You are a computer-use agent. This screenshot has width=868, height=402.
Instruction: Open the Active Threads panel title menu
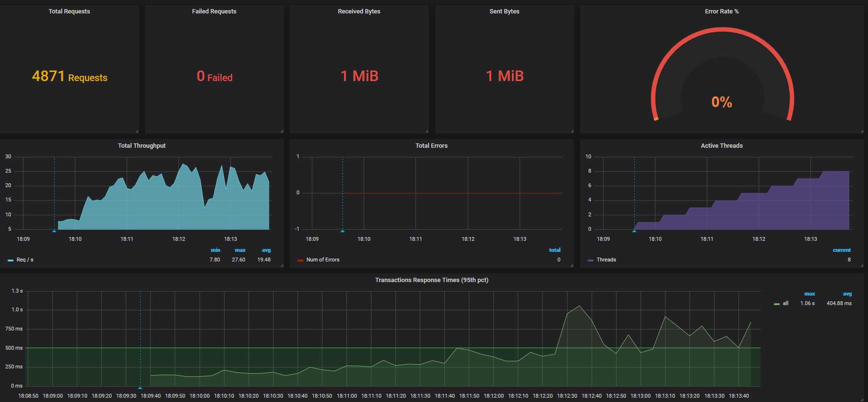tap(722, 146)
